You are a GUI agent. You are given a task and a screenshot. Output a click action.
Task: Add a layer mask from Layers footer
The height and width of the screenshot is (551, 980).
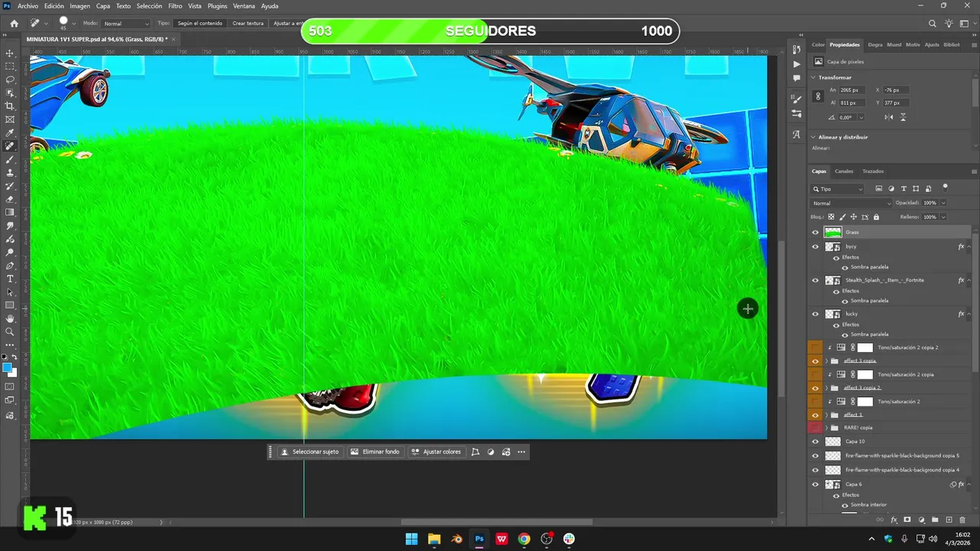click(x=908, y=520)
